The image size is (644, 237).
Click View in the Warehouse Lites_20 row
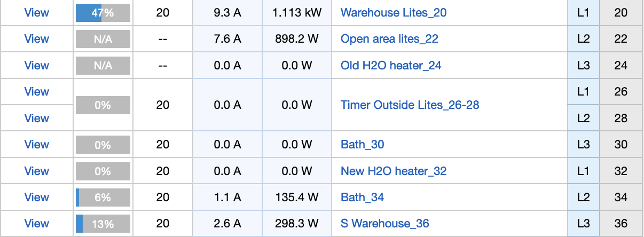(x=36, y=12)
